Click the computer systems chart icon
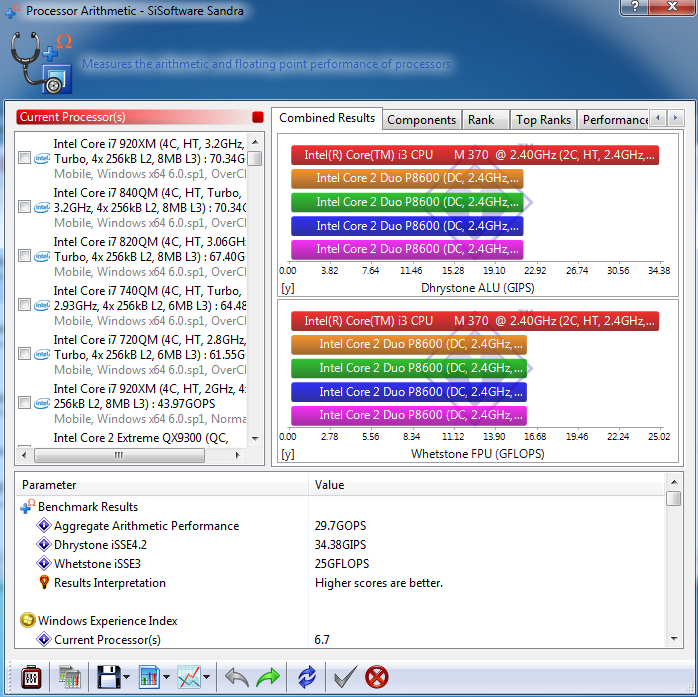 click(x=69, y=677)
